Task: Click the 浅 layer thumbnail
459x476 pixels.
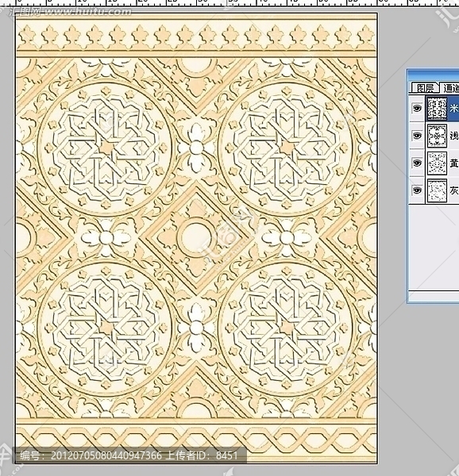Action: (437, 136)
